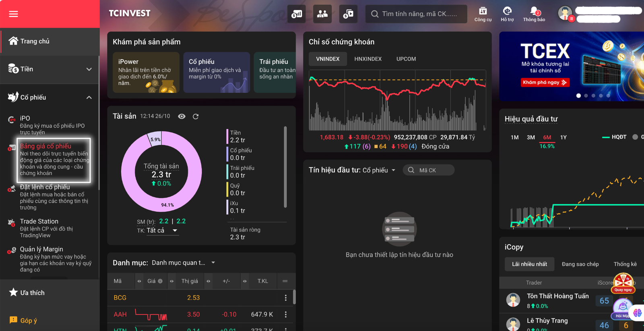Click the price board icon in top toolbar

pos(297,14)
